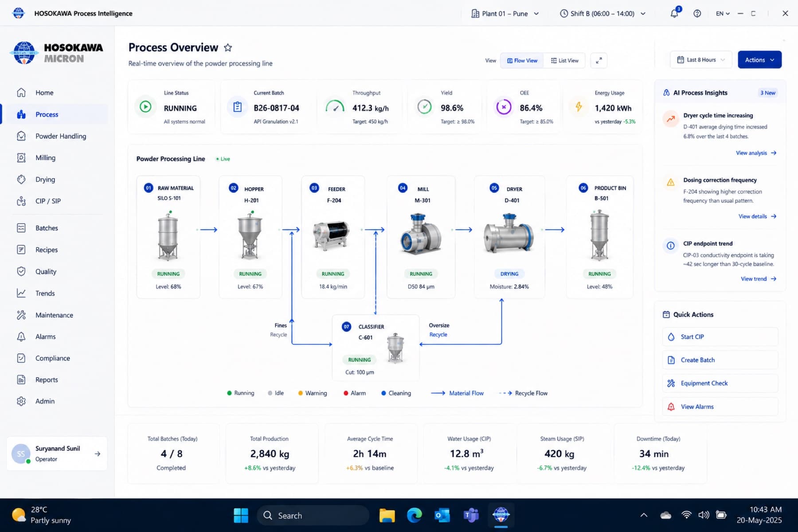Click the View Alarms quick action
This screenshot has width=798, height=532.
(x=720, y=407)
